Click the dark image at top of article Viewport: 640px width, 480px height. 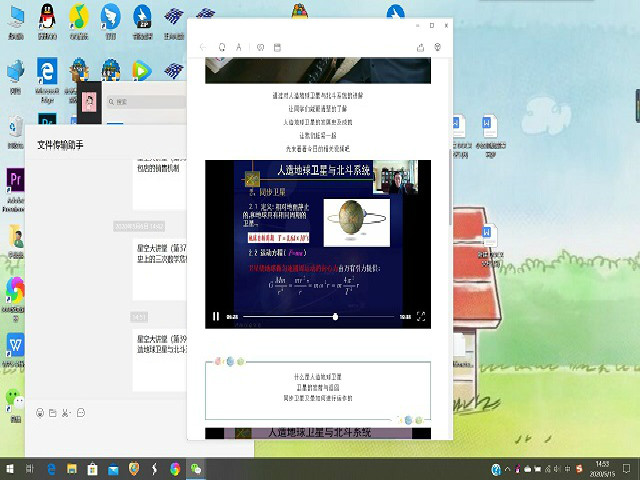[x=318, y=70]
